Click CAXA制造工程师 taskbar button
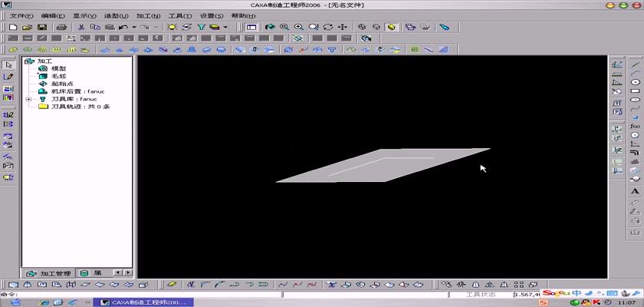This screenshot has width=644, height=307. click(x=143, y=302)
